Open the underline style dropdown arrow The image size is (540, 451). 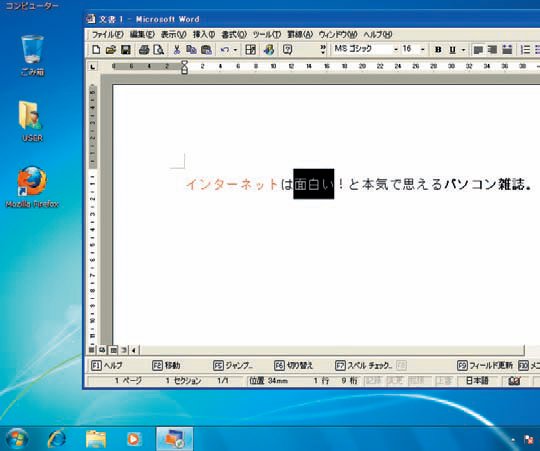[463, 50]
